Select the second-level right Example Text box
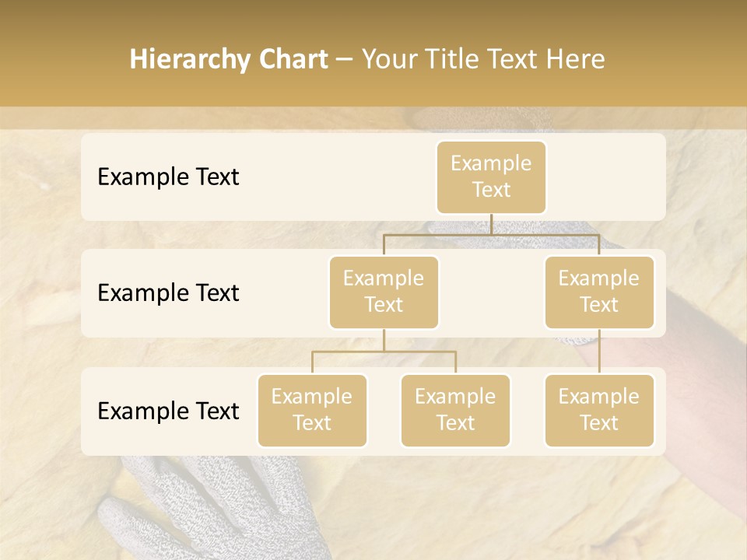 pyautogui.click(x=599, y=292)
